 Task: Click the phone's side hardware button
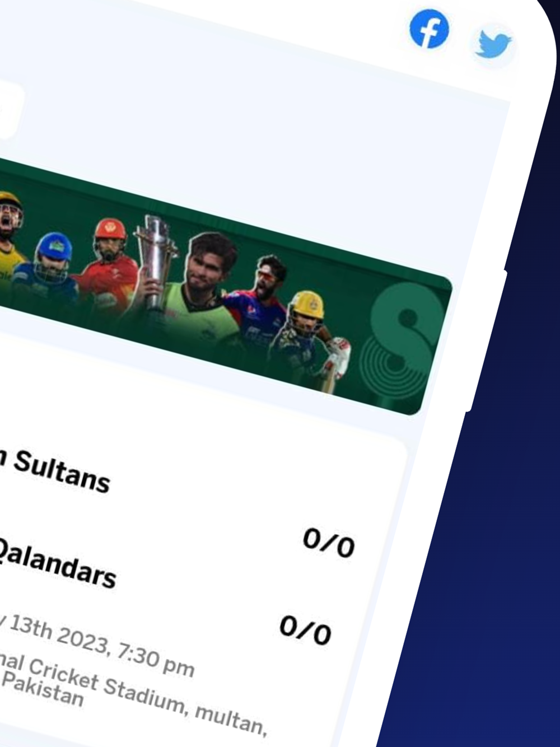coord(486,341)
